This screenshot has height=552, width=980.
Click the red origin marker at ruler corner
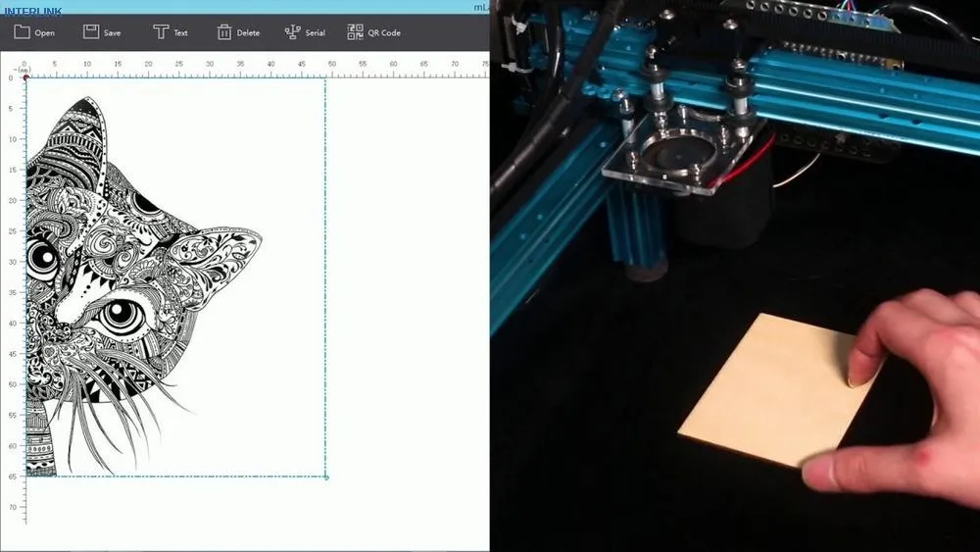click(x=25, y=77)
